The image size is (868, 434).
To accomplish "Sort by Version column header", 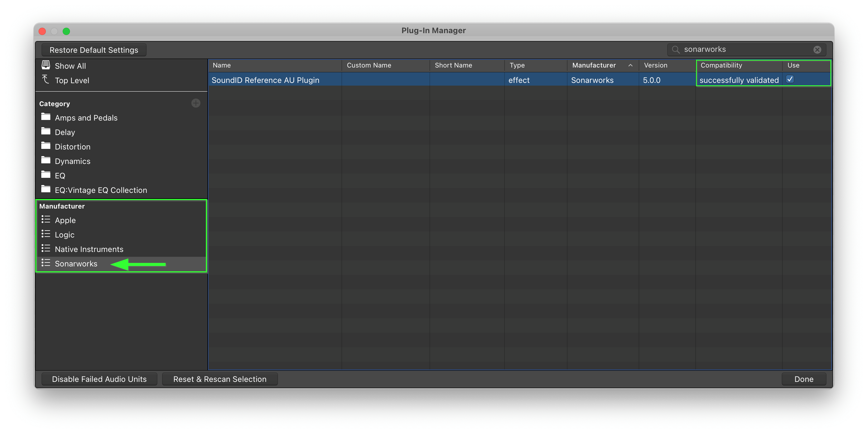I will [x=667, y=65].
